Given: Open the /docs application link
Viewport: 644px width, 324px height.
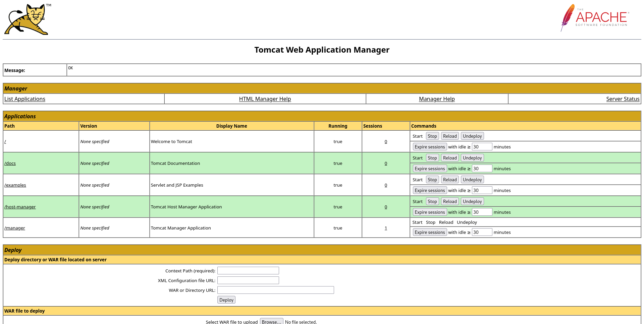Looking at the screenshot, I should pyautogui.click(x=10, y=163).
